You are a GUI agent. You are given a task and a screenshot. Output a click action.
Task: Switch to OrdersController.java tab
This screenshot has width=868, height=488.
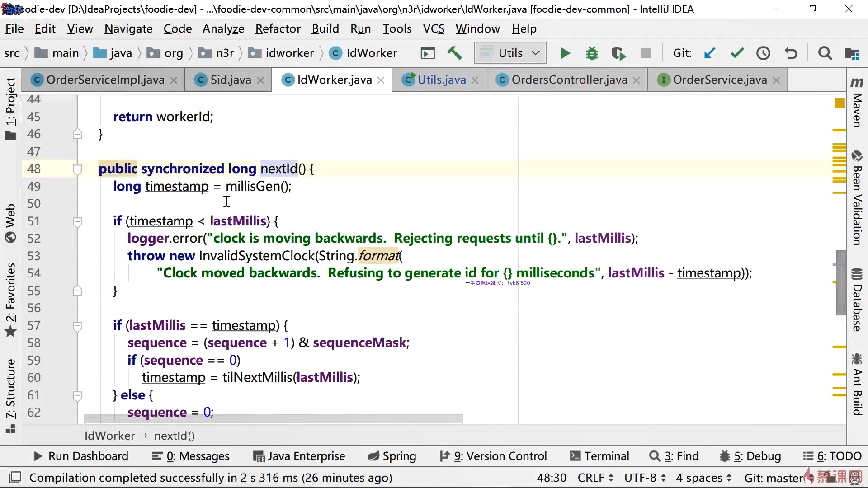tap(569, 80)
